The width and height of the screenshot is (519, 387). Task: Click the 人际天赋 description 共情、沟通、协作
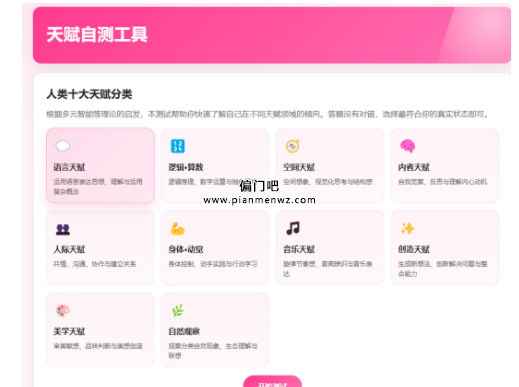[95, 264]
